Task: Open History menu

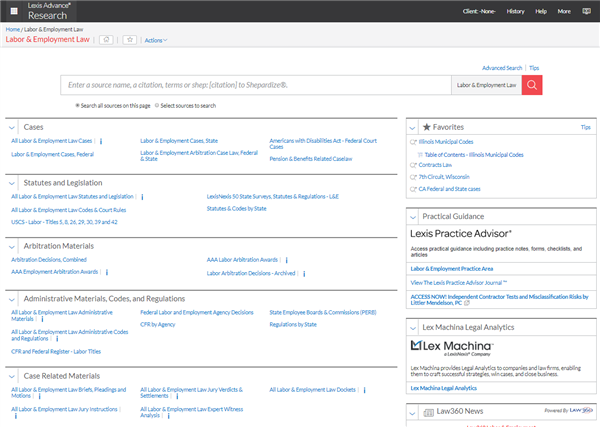Action: [515, 11]
